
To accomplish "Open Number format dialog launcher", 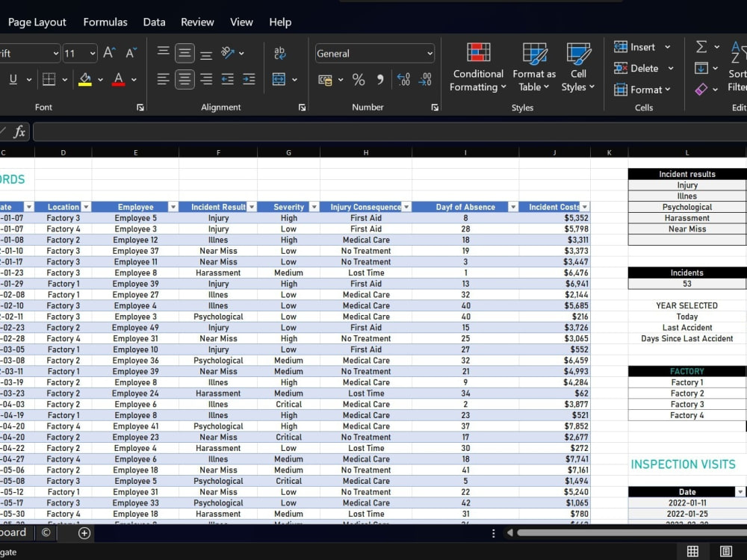I will 435,108.
